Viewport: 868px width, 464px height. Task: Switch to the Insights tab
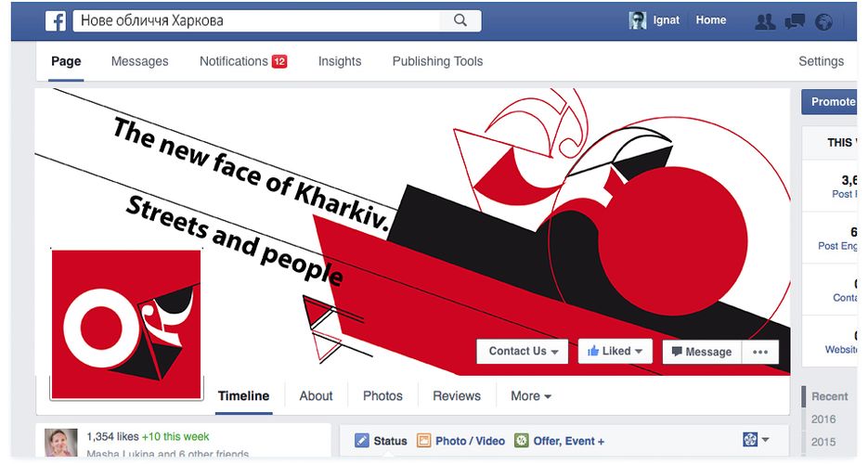340,61
